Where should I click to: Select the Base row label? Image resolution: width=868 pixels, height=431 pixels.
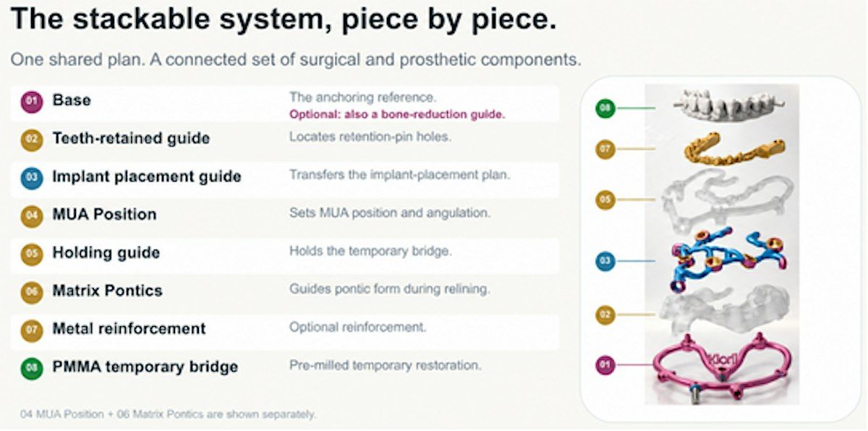72,101
